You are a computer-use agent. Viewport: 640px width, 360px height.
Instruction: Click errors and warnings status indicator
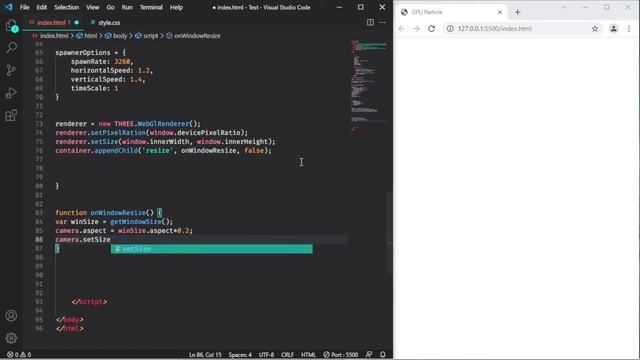point(19,355)
